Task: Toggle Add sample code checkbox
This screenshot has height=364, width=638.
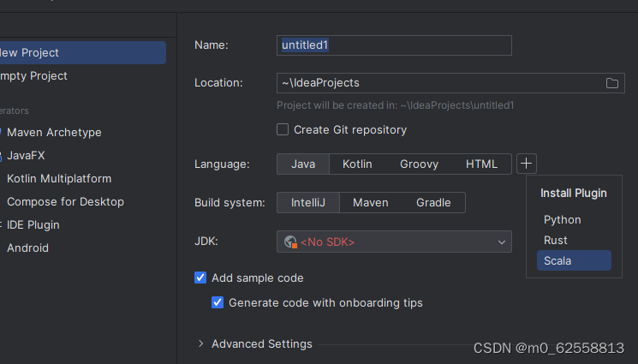Action: [x=200, y=277]
